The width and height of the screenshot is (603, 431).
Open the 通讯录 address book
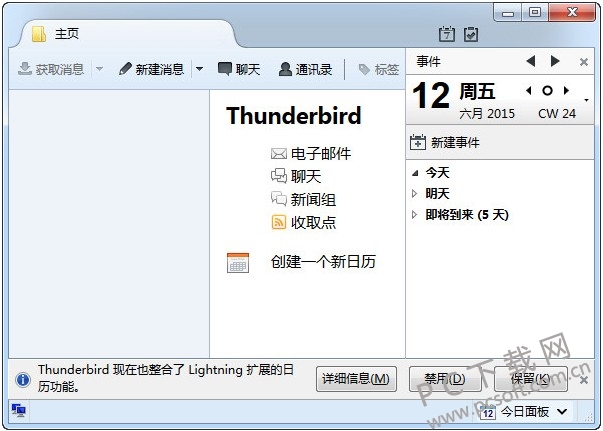pos(305,69)
